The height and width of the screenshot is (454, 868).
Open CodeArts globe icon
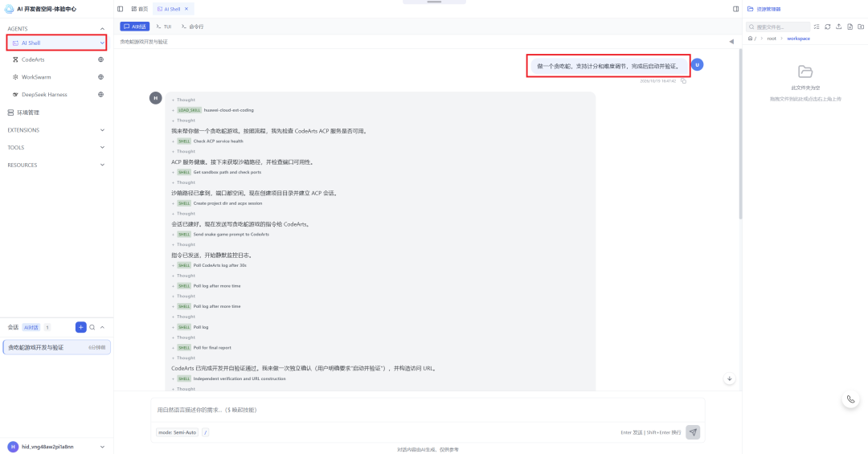(x=100, y=59)
